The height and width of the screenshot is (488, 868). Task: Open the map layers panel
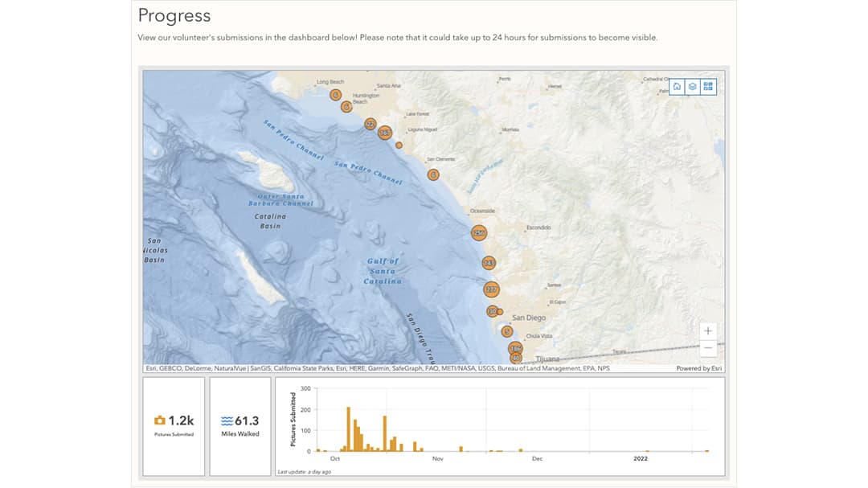(x=692, y=87)
